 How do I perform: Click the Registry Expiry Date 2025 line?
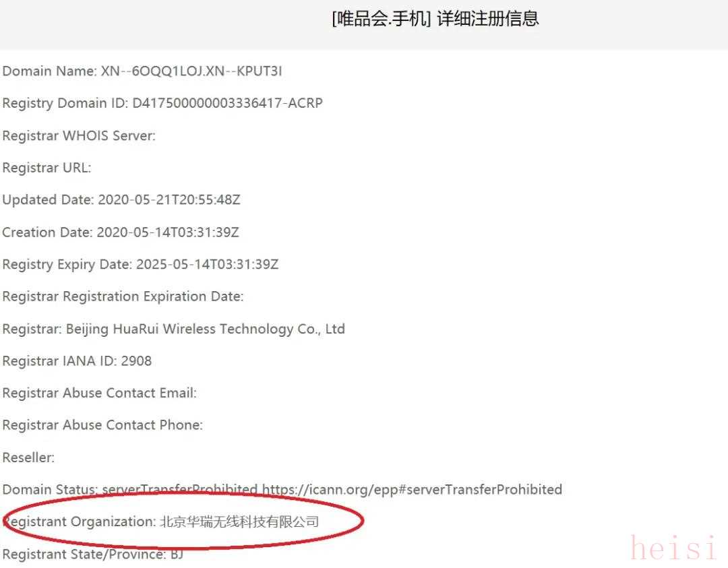[141, 265]
